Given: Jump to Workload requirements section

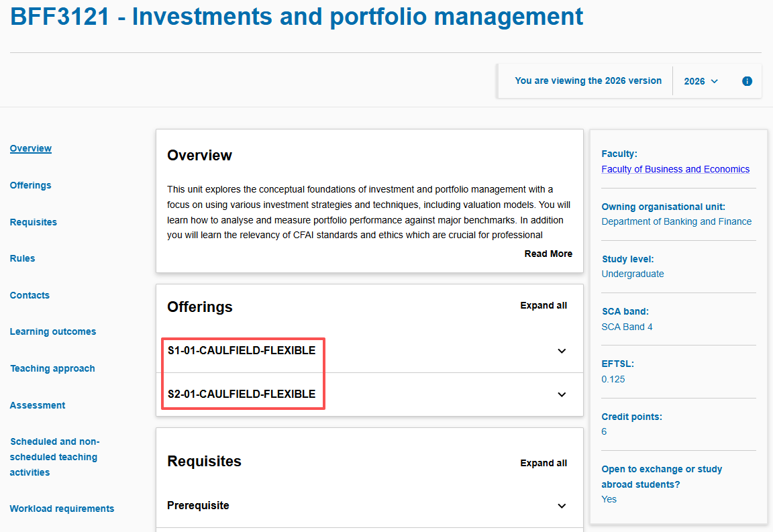Looking at the screenshot, I should tap(62, 509).
